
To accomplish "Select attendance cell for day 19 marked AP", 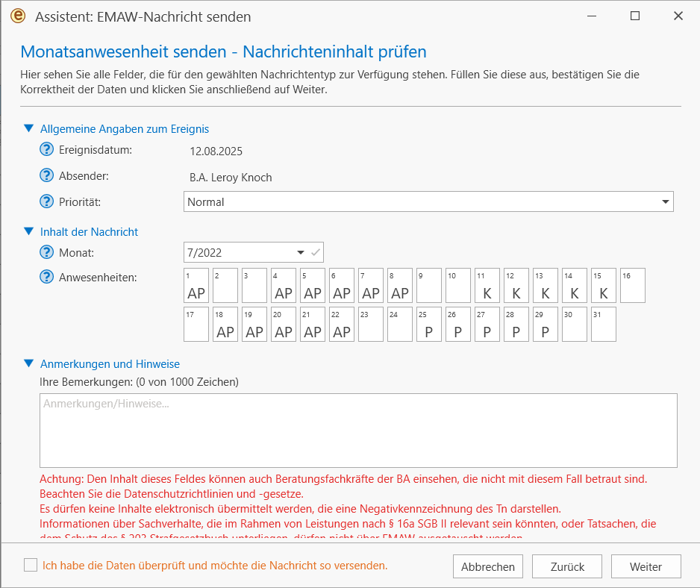I will pos(254,324).
